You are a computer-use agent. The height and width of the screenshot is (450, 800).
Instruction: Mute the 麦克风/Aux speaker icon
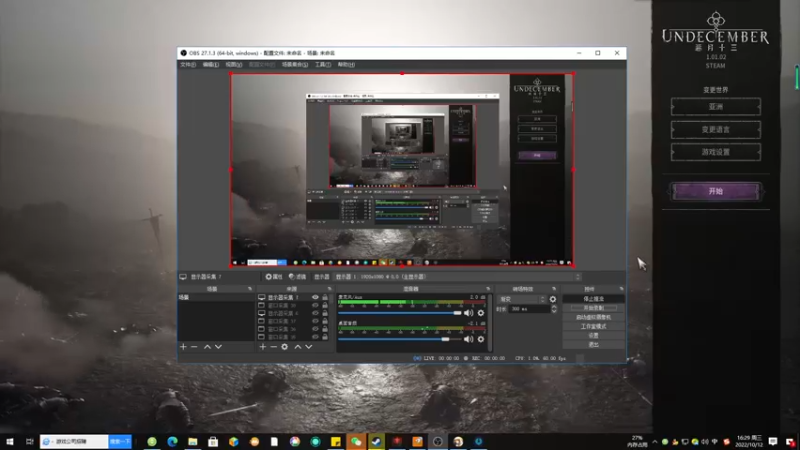coord(468,313)
